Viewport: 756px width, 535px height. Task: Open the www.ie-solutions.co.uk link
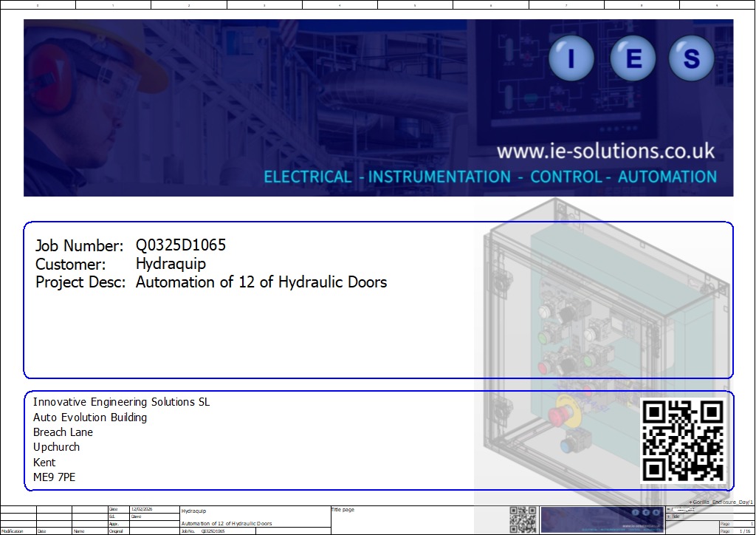click(605, 151)
